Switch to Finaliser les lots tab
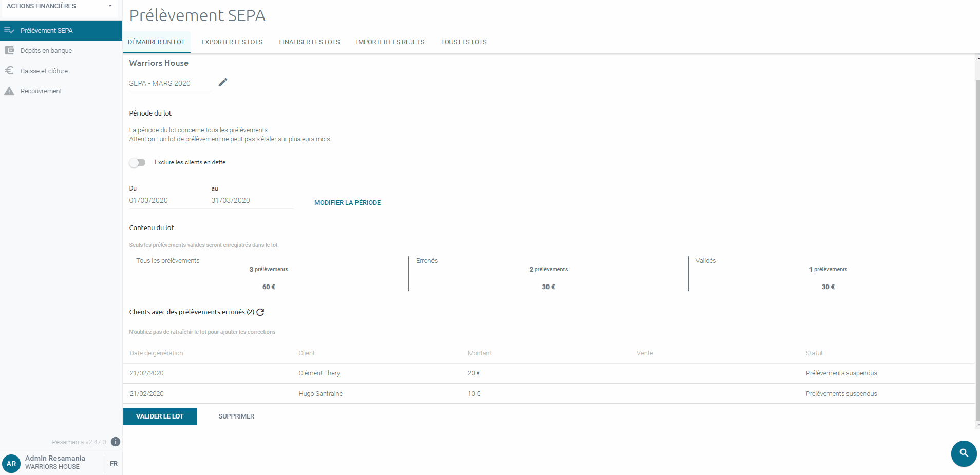This screenshot has width=980, height=475. 309,42
